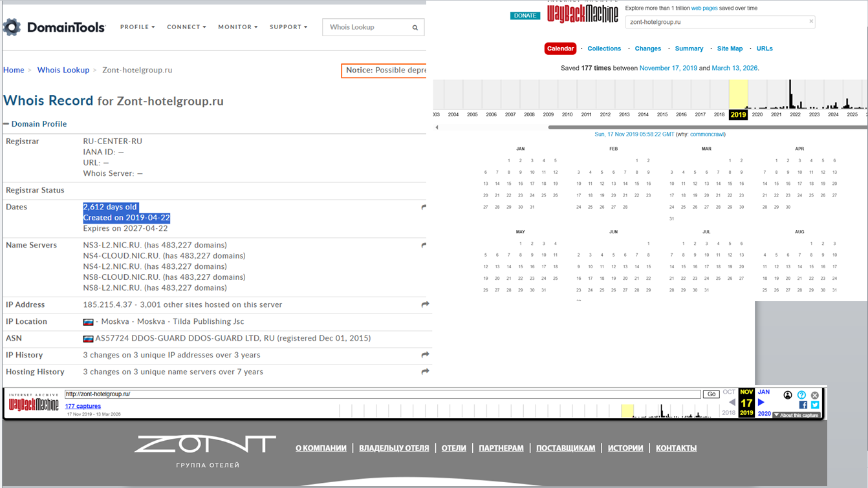The height and width of the screenshot is (488, 868).
Task: Click the Russian flag in the IP Location row
Action: click(x=88, y=322)
